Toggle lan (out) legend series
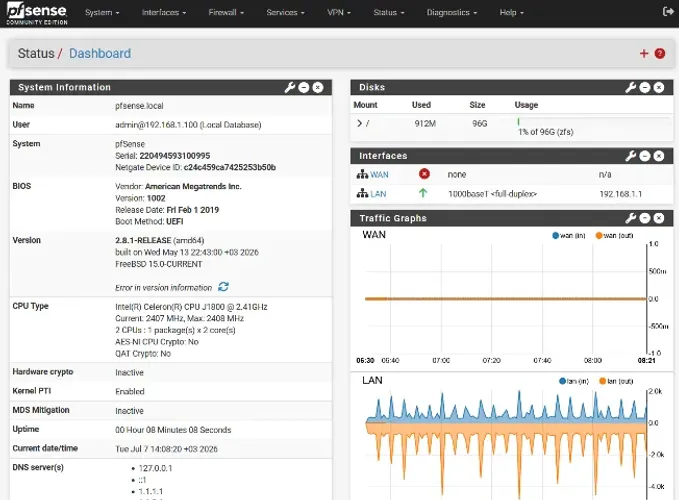 coord(616,381)
